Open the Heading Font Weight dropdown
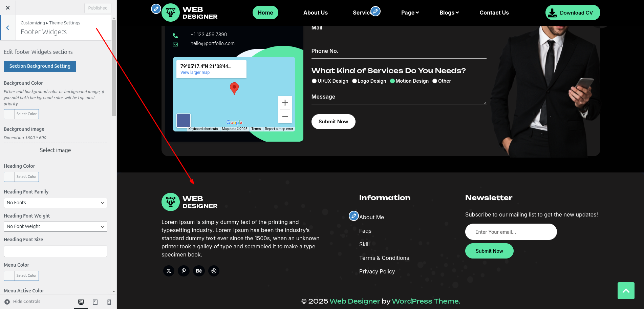Image resolution: width=644 pixels, height=309 pixels. [55, 226]
